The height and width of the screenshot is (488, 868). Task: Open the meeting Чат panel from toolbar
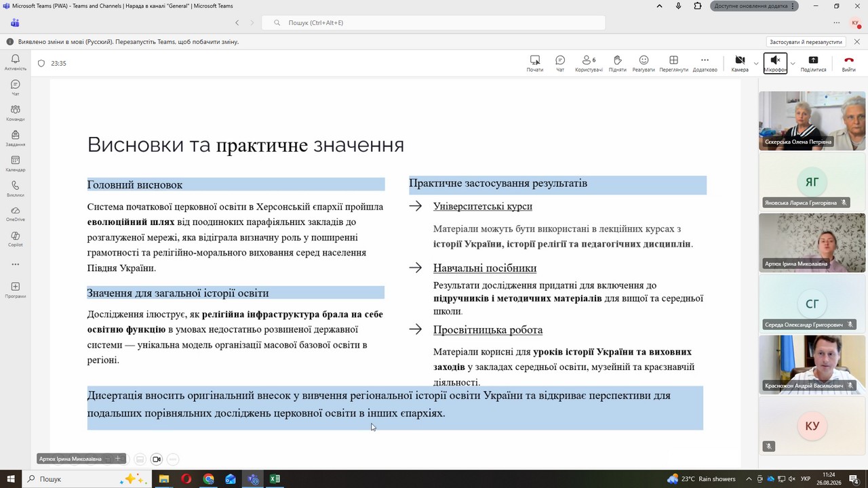coord(560,64)
